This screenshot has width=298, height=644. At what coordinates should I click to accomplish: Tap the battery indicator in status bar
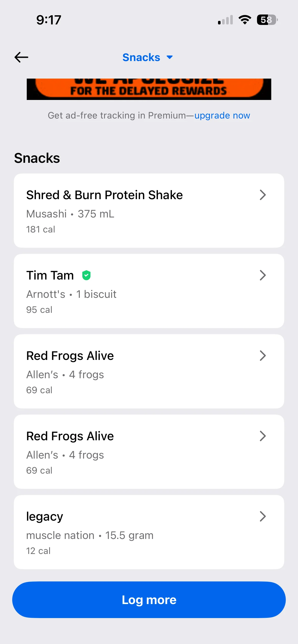coord(267,20)
